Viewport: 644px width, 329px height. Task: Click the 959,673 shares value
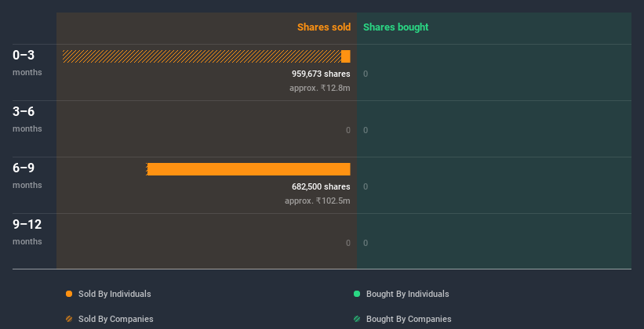[x=321, y=74]
